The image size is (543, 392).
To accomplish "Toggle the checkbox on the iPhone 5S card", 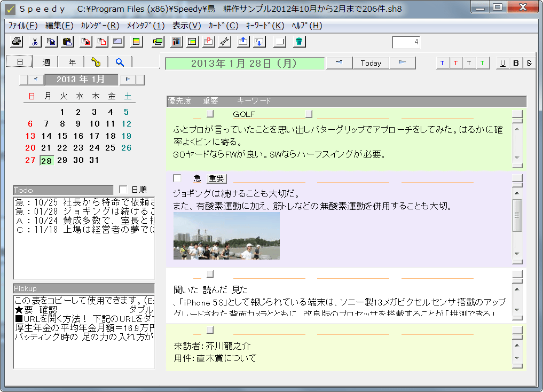I will coord(210,274).
